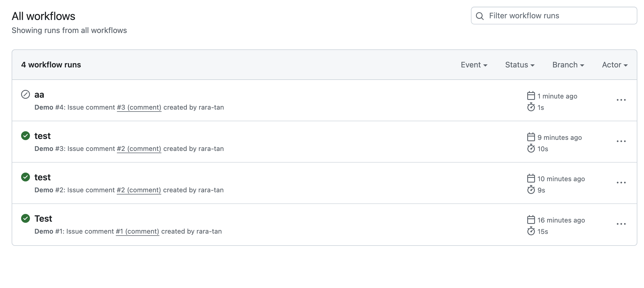The height and width of the screenshot is (288, 644).
Task: Open the Branch filter dropdown
Action: point(568,65)
